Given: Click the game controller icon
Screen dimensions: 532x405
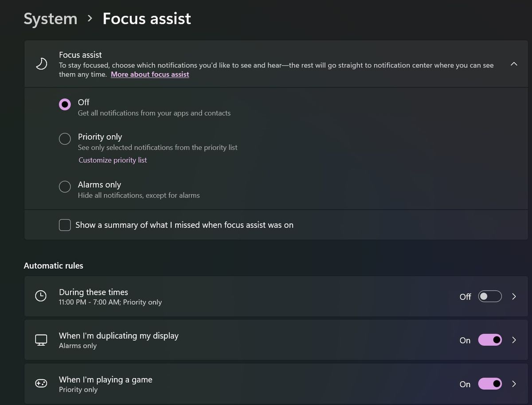Looking at the screenshot, I should [x=41, y=384].
